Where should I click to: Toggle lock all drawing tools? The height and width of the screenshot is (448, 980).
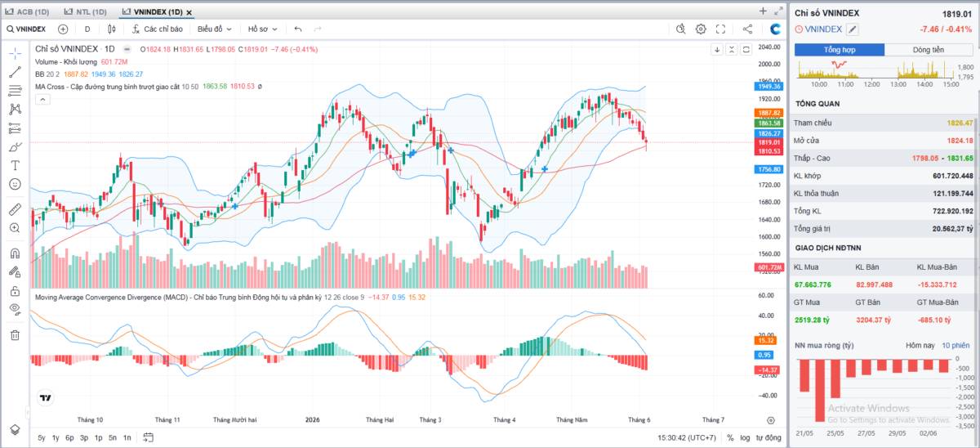[15, 290]
